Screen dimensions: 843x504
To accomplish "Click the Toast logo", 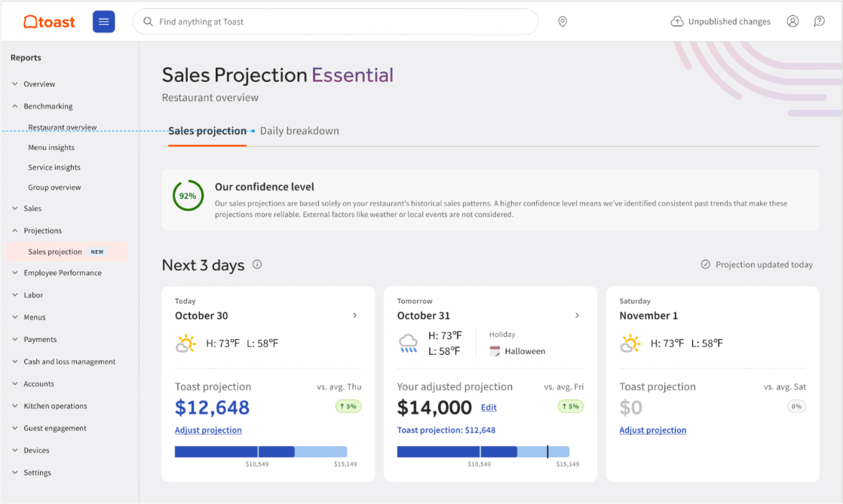I will [x=50, y=22].
